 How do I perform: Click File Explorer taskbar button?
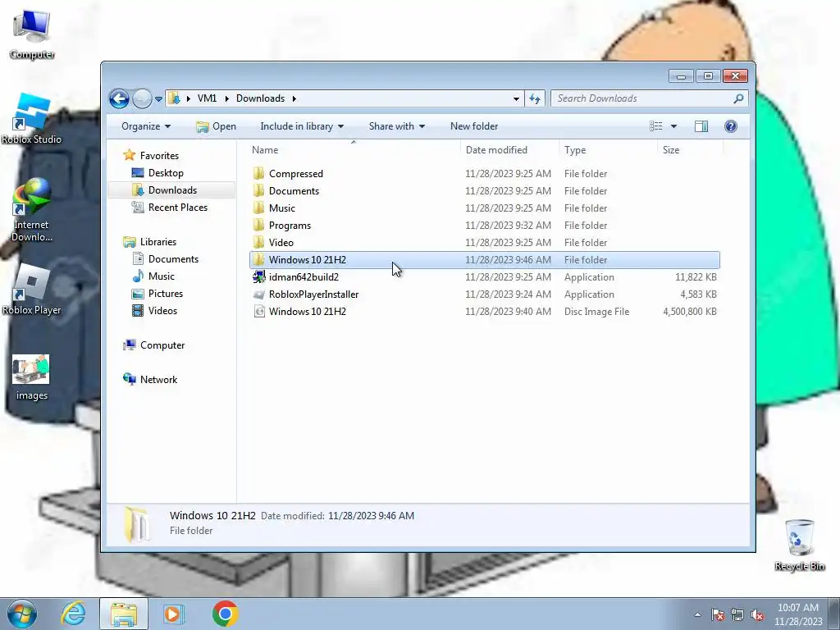[x=124, y=614]
